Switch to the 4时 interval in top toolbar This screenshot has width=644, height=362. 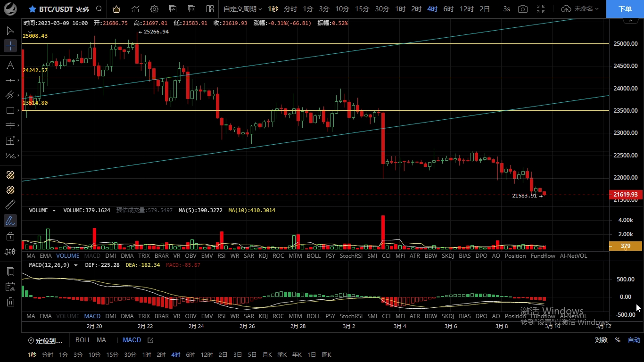point(432,9)
